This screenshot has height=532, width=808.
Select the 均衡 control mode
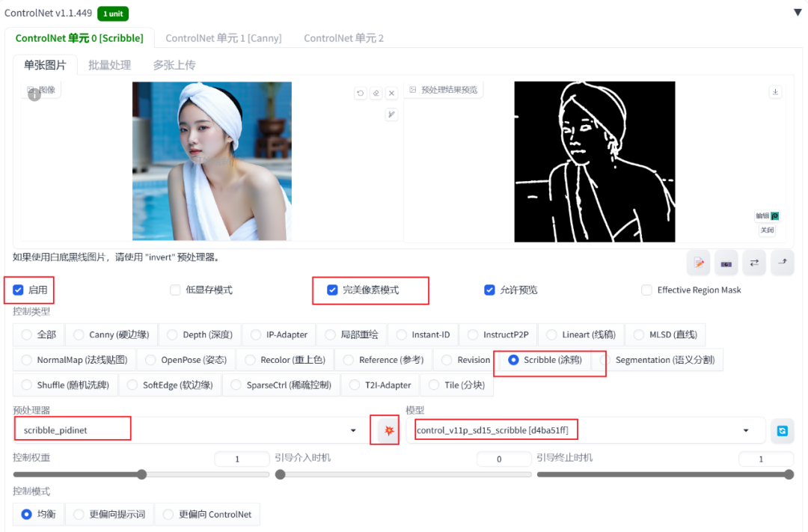[x=39, y=514]
